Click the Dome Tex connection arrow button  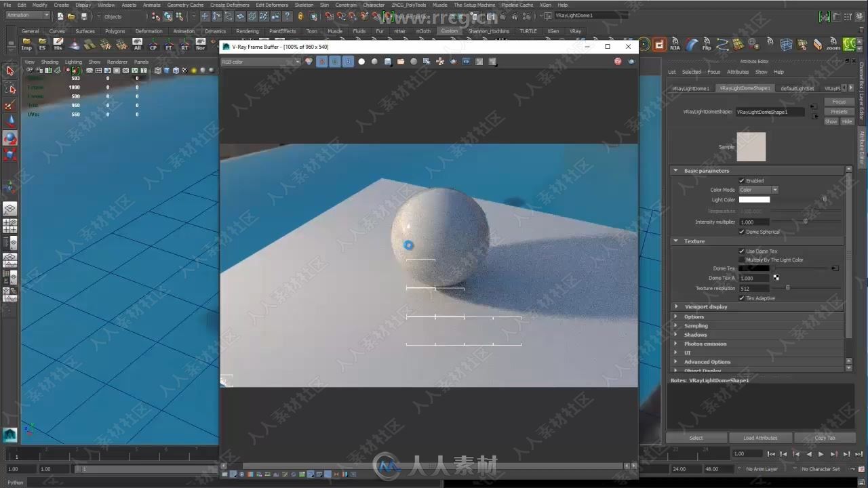pos(835,268)
